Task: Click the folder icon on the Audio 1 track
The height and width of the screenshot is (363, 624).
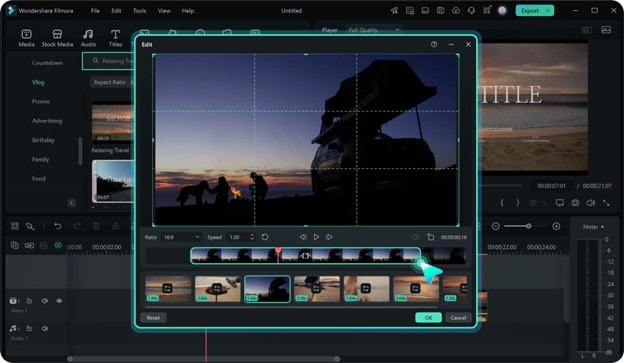Action: point(29,328)
